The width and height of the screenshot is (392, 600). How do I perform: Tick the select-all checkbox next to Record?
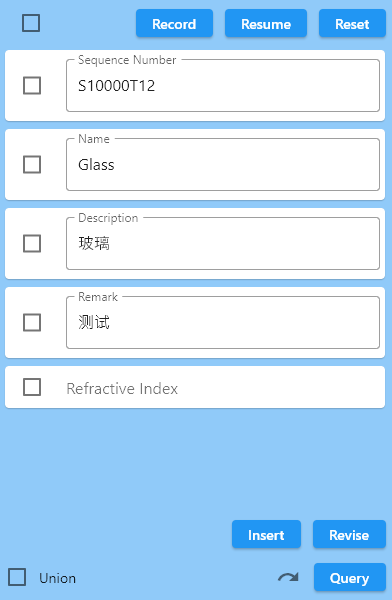[x=31, y=23]
